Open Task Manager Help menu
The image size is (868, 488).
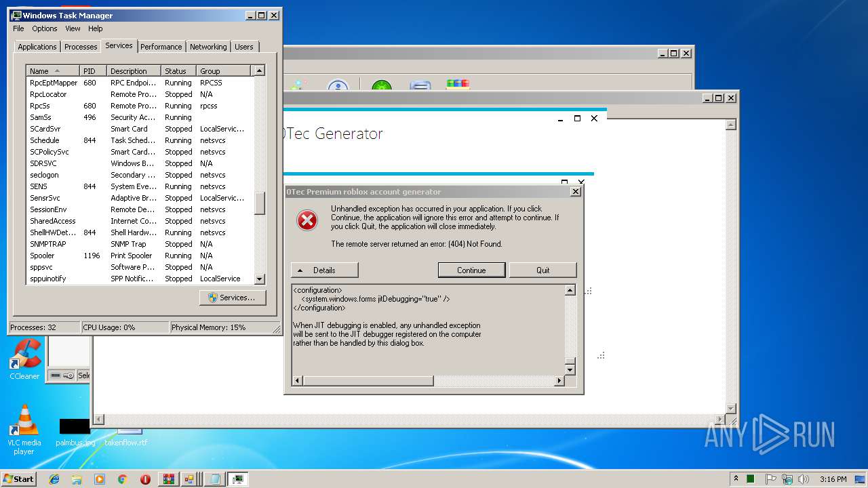pyautogui.click(x=96, y=28)
